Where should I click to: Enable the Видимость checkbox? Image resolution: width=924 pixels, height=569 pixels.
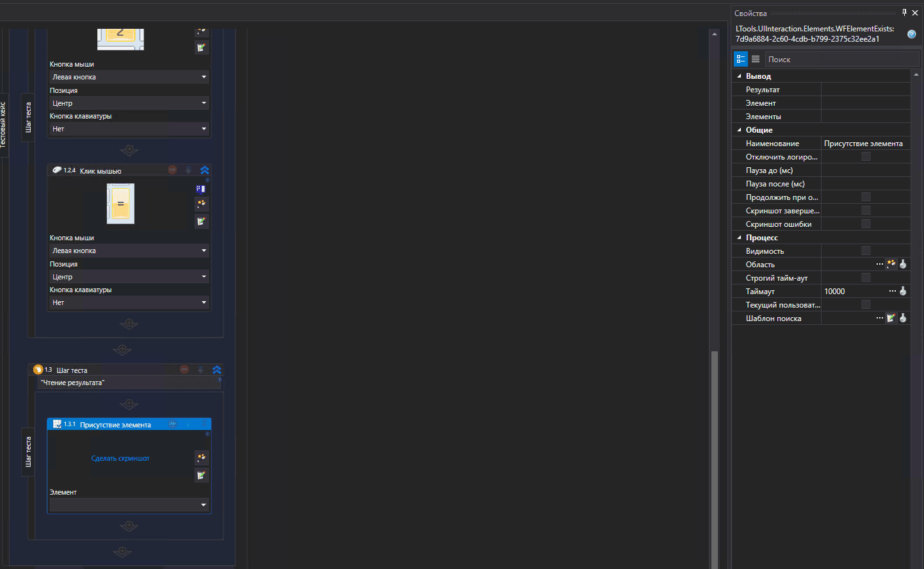click(866, 251)
